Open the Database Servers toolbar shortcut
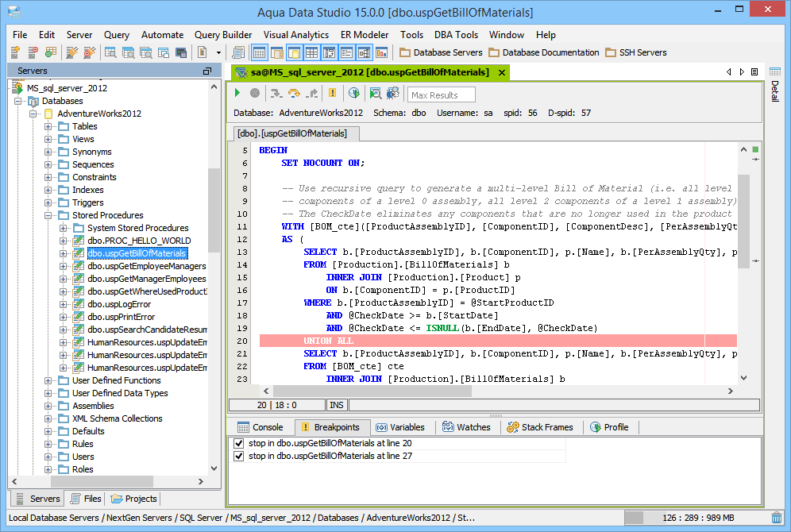 [x=441, y=52]
